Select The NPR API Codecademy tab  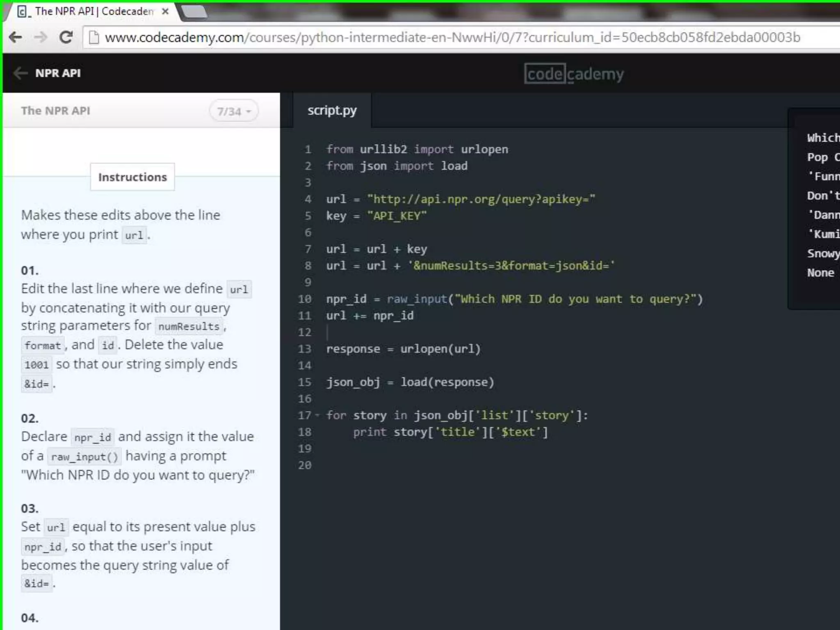tap(90, 11)
